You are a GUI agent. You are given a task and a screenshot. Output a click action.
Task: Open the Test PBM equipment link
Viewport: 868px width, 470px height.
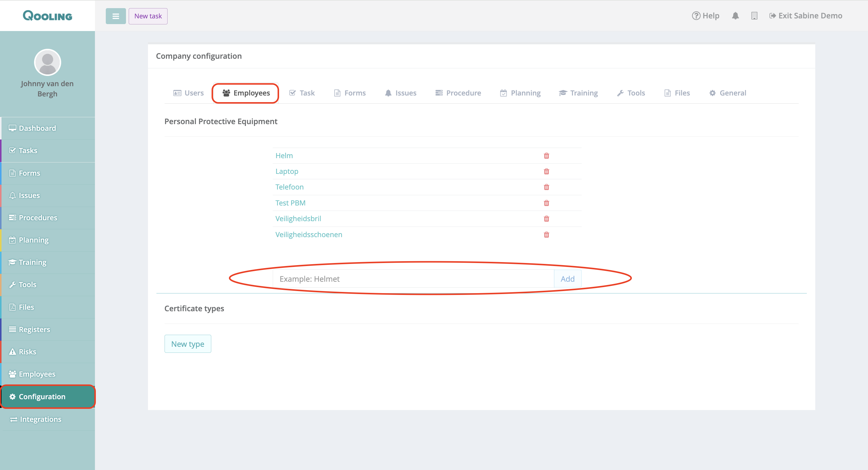coord(290,203)
